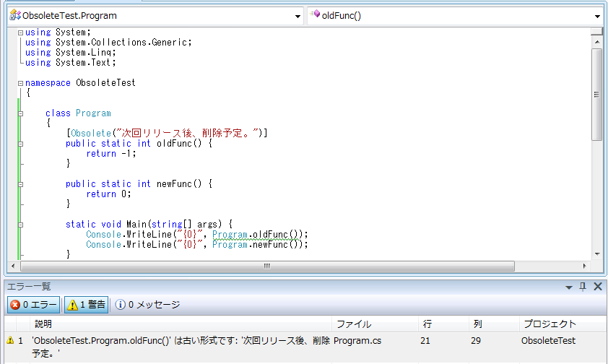
Task: Click 'using System.Linq;' line
Action: point(71,53)
